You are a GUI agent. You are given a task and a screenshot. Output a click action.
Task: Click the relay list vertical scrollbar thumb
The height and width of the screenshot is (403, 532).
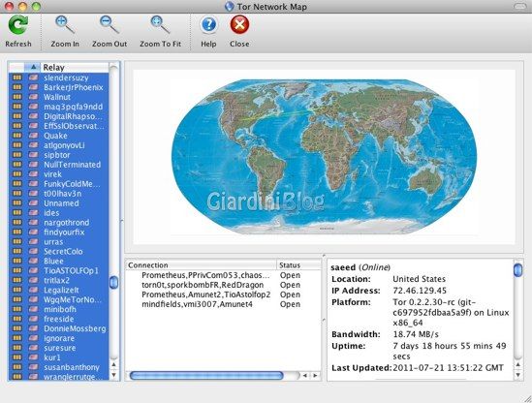pyautogui.click(x=114, y=282)
